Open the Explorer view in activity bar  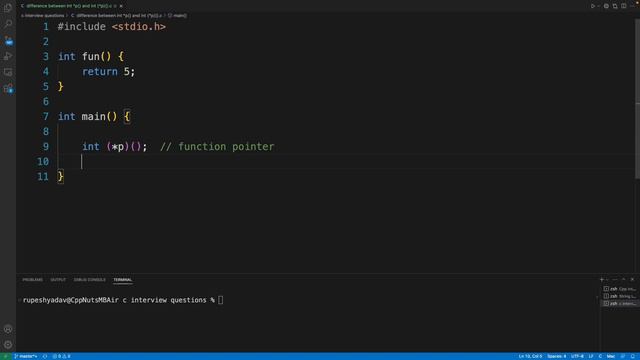[8, 8]
